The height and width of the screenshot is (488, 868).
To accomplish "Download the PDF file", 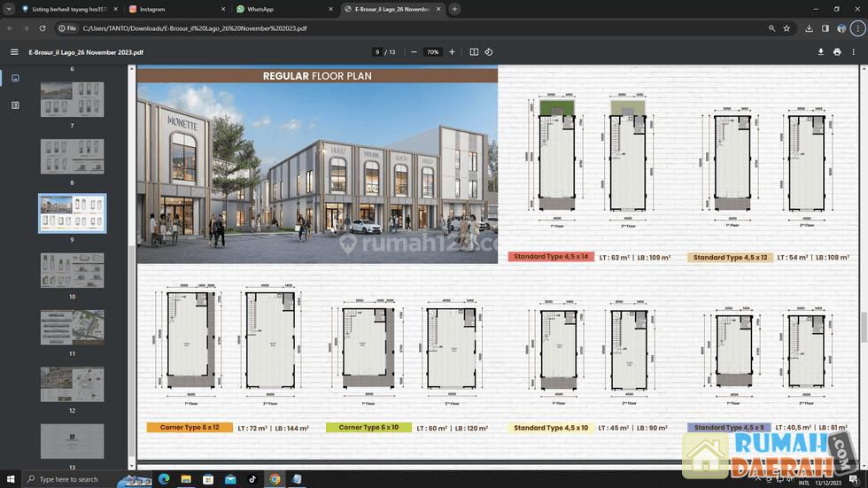I will [x=821, y=52].
